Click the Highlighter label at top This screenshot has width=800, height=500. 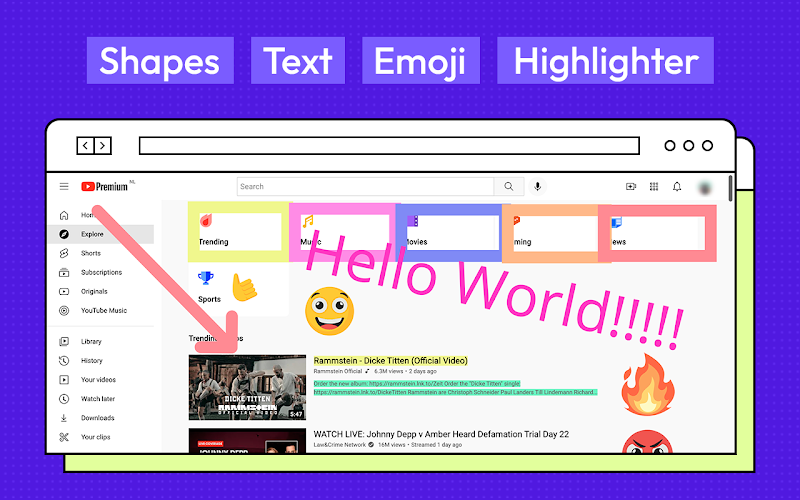(x=606, y=61)
